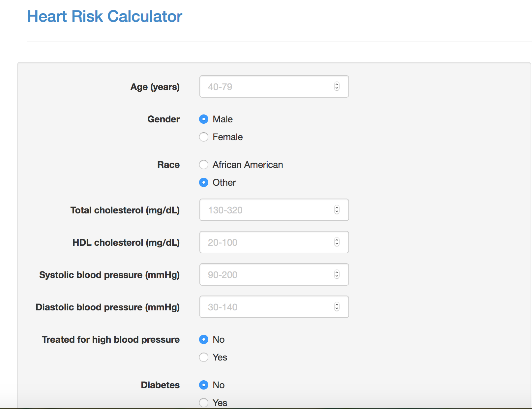Click the Total cholesterol stepper arrows

click(x=337, y=210)
